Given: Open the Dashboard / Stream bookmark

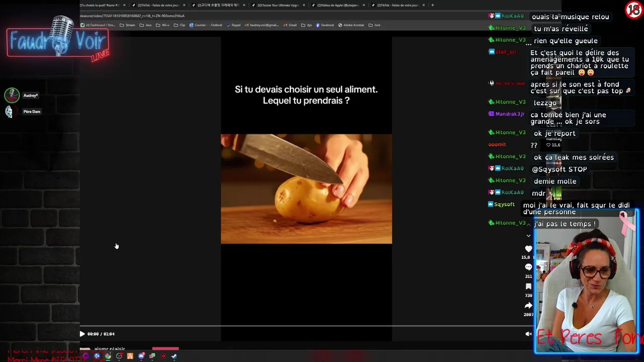Looking at the screenshot, I should [98, 25].
